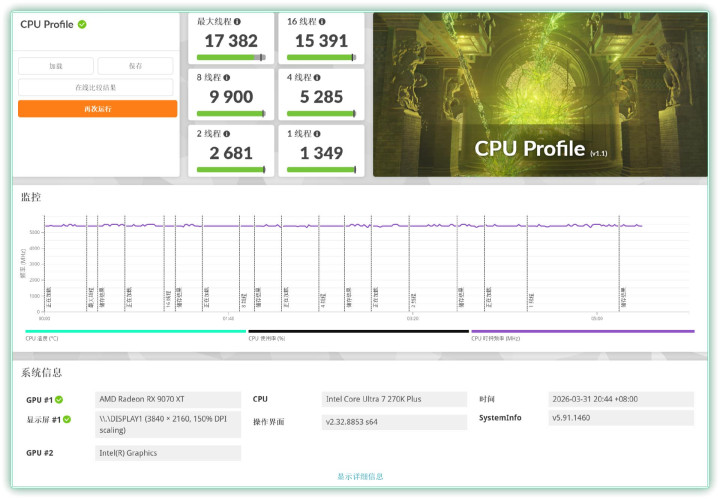Click the 最大线程 score progress bar
This screenshot has height=499, width=720.
pos(230,58)
